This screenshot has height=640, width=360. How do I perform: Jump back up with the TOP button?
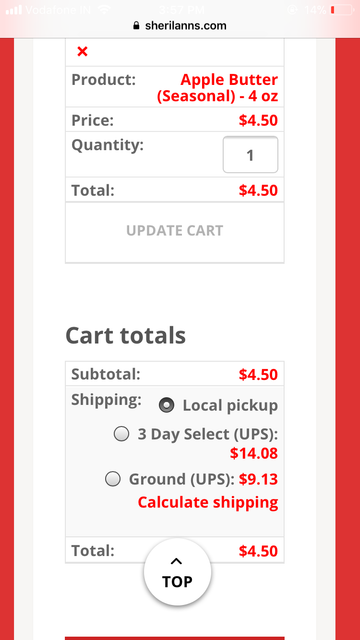coord(177,572)
